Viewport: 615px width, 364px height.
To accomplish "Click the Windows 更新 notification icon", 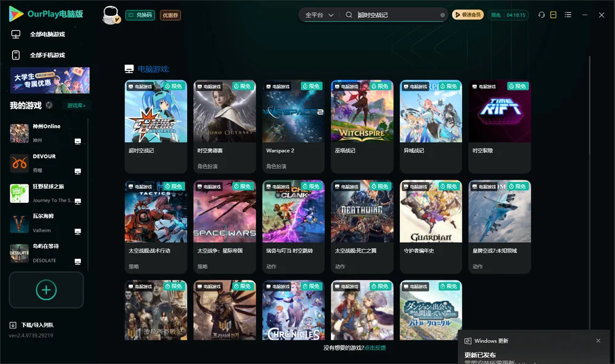I will (x=467, y=341).
